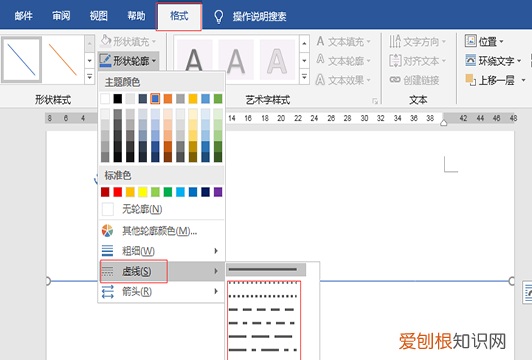Screen dimensions: 532x360
Task: Open the 审阅 ribbon tab
Action: [61, 16]
